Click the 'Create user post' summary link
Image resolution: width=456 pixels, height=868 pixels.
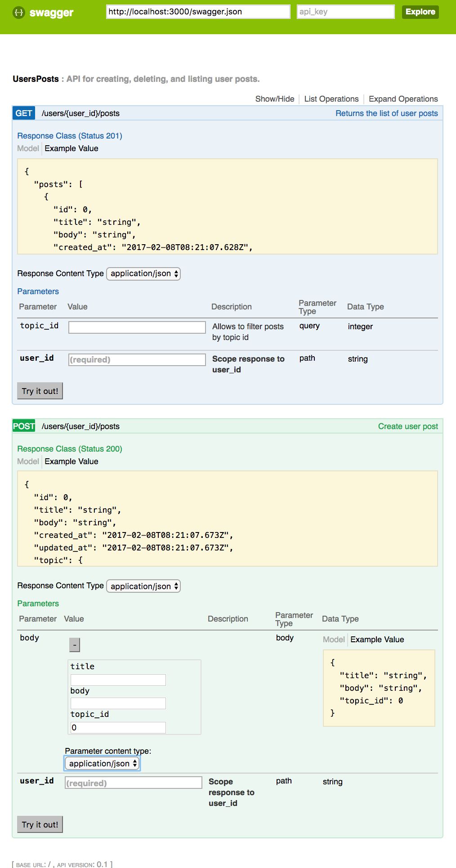coord(408,426)
